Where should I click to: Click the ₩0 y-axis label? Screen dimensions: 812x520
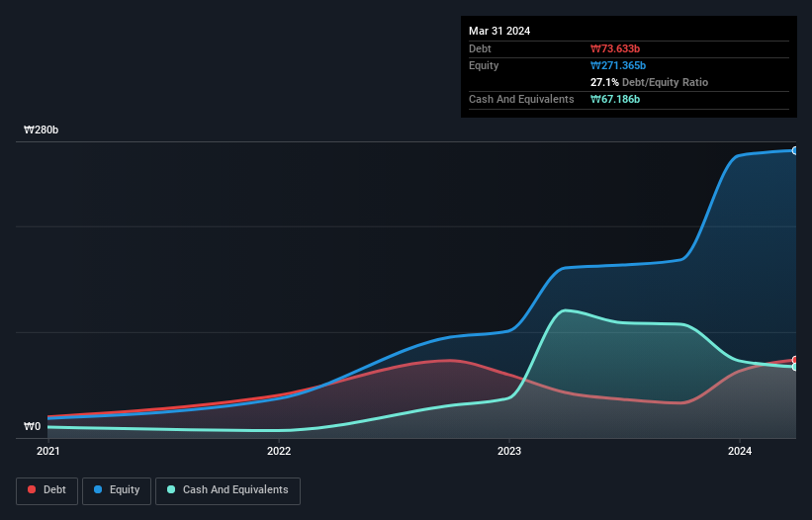32,426
